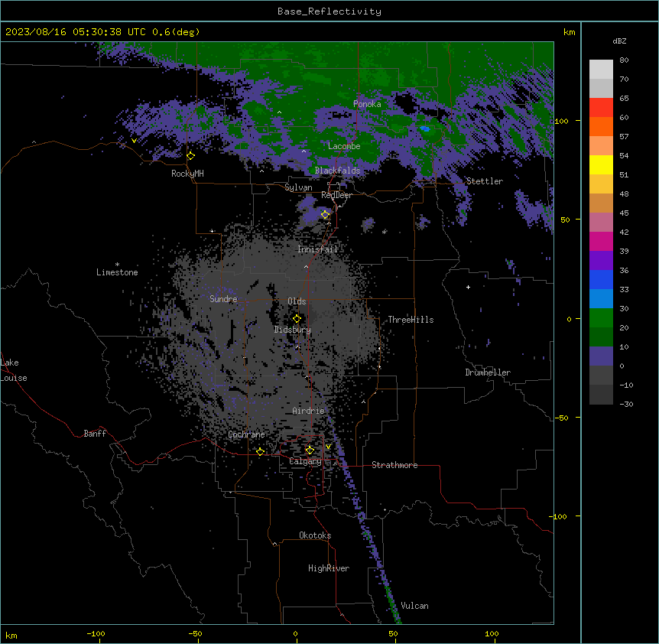Click the yellow V marker east of Calgary
Image resolution: width=659 pixels, height=644 pixels.
(328, 447)
